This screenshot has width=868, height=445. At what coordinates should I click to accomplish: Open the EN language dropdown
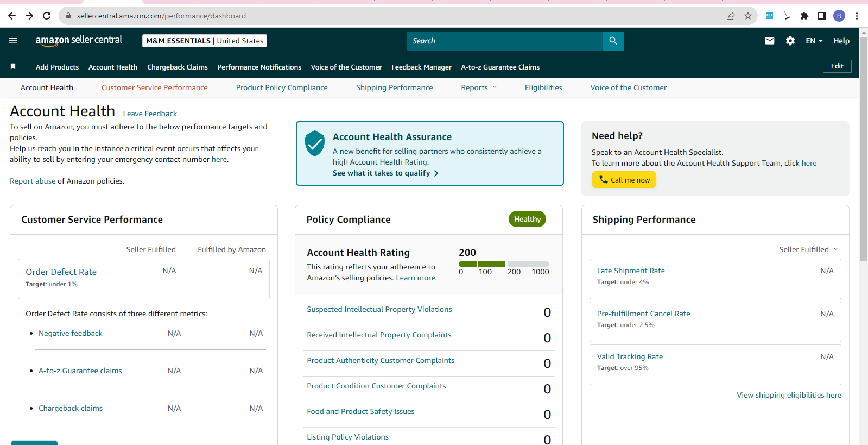pos(814,41)
